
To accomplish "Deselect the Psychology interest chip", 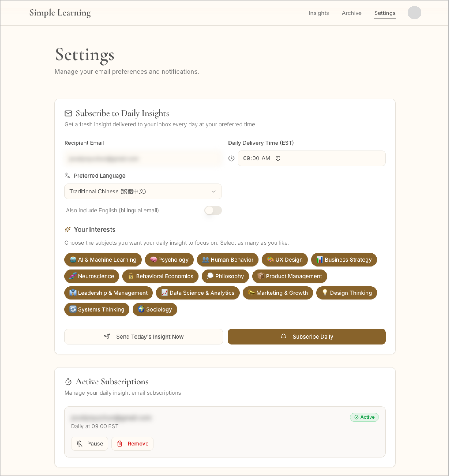I will (x=169, y=260).
